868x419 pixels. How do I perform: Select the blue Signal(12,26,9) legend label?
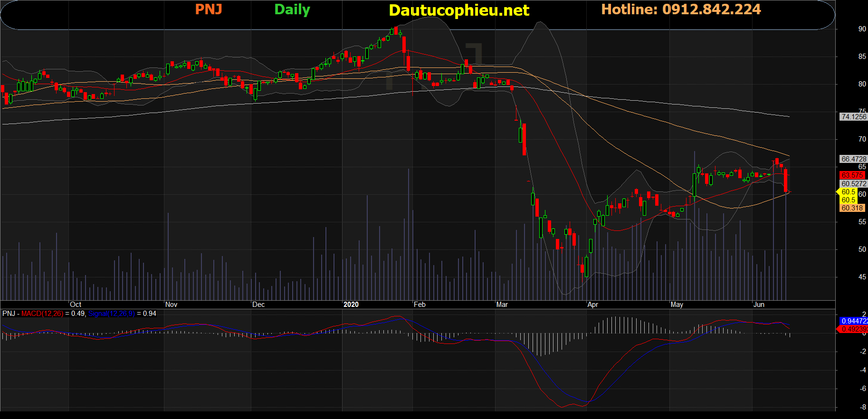pos(112,314)
